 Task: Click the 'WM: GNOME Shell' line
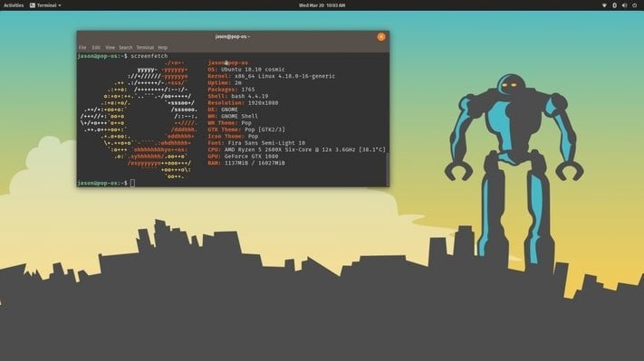click(233, 116)
